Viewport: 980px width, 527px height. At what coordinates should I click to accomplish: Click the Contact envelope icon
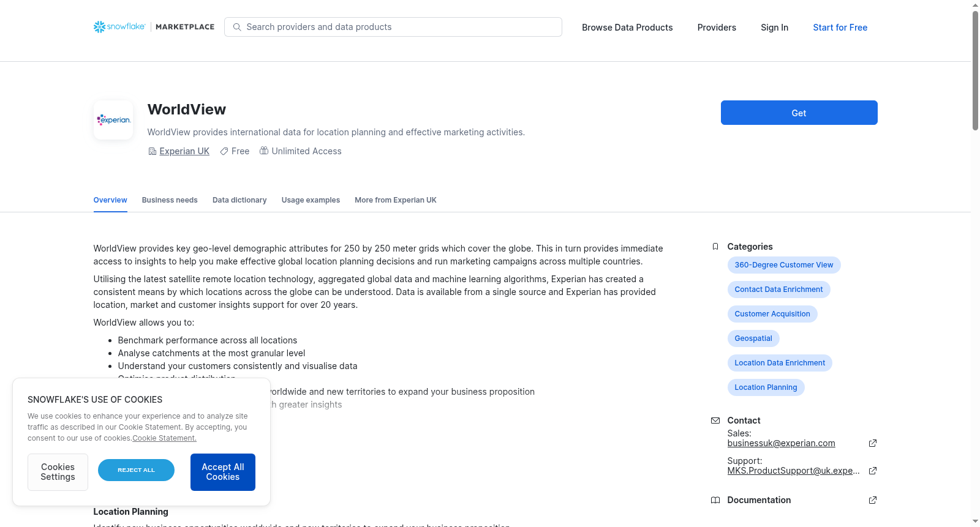(715, 420)
